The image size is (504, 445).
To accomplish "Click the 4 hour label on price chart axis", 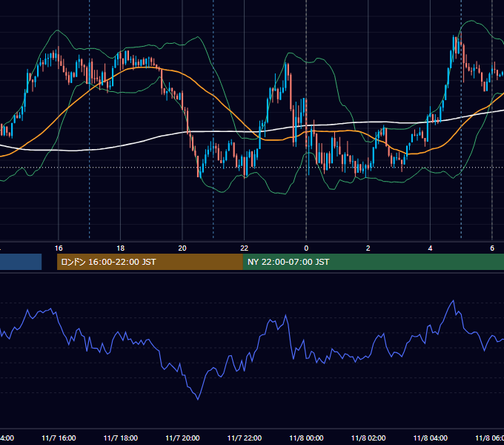I will point(430,248).
